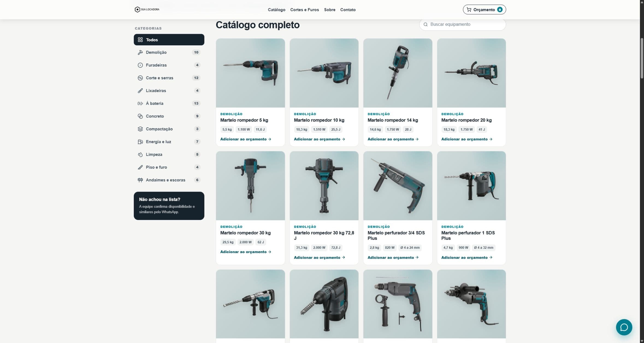Open the Catálogo menu item
Viewport: 644px width, 343px height.
pos(276,10)
